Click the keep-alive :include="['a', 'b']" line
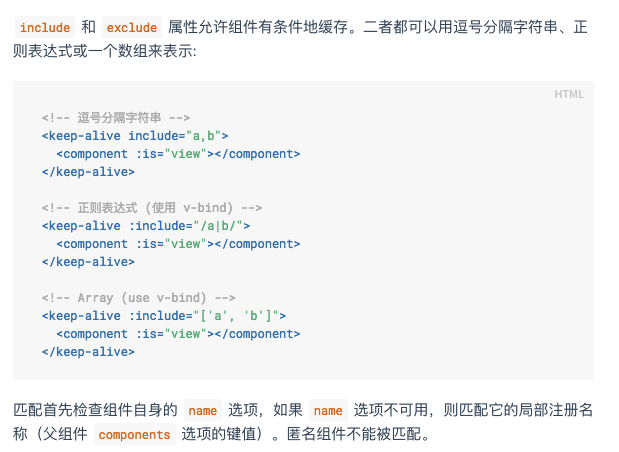619x452 pixels. point(164,316)
